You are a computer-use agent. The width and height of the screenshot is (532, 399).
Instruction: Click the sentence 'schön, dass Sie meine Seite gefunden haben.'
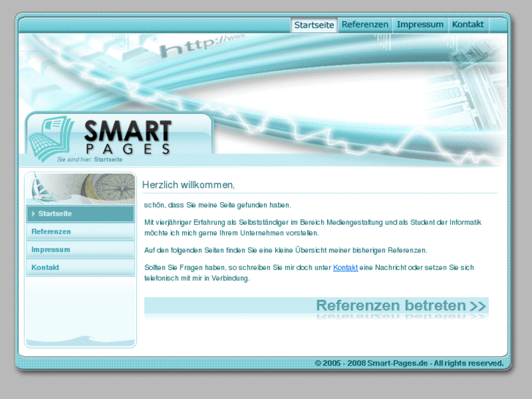coord(217,205)
